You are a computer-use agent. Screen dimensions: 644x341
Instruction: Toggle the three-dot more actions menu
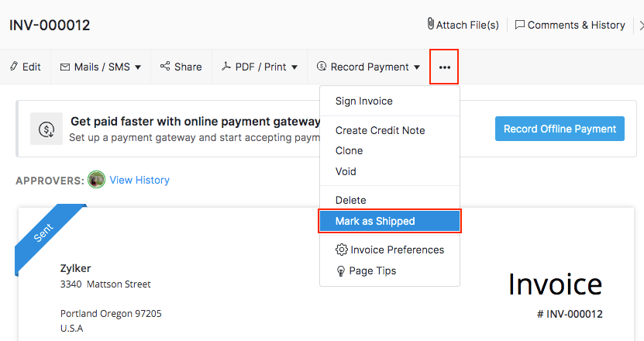pyautogui.click(x=444, y=67)
